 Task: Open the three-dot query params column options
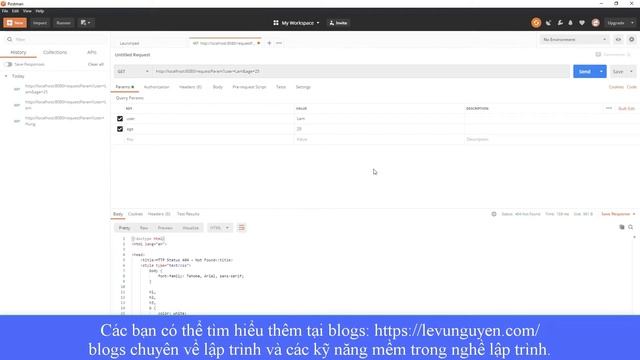tap(609, 108)
